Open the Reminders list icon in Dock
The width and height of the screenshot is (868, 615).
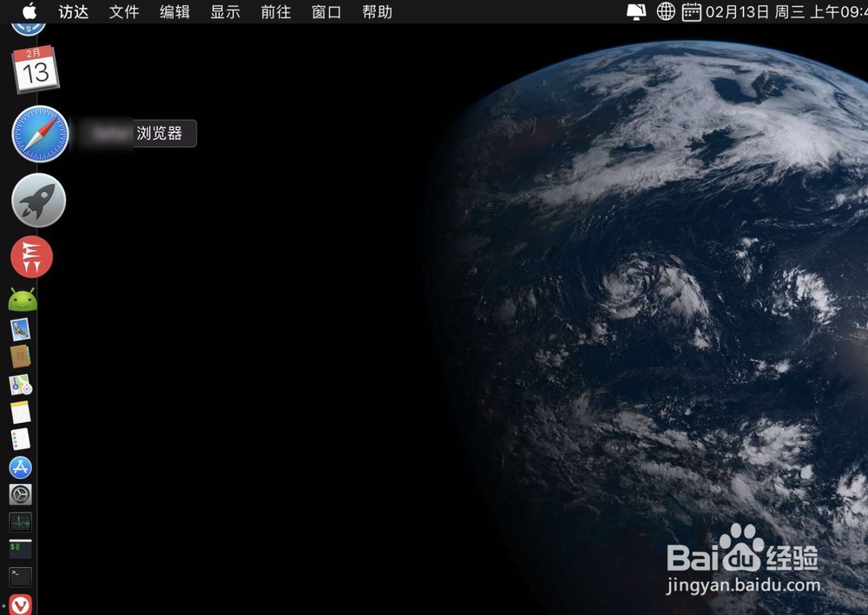(21, 440)
